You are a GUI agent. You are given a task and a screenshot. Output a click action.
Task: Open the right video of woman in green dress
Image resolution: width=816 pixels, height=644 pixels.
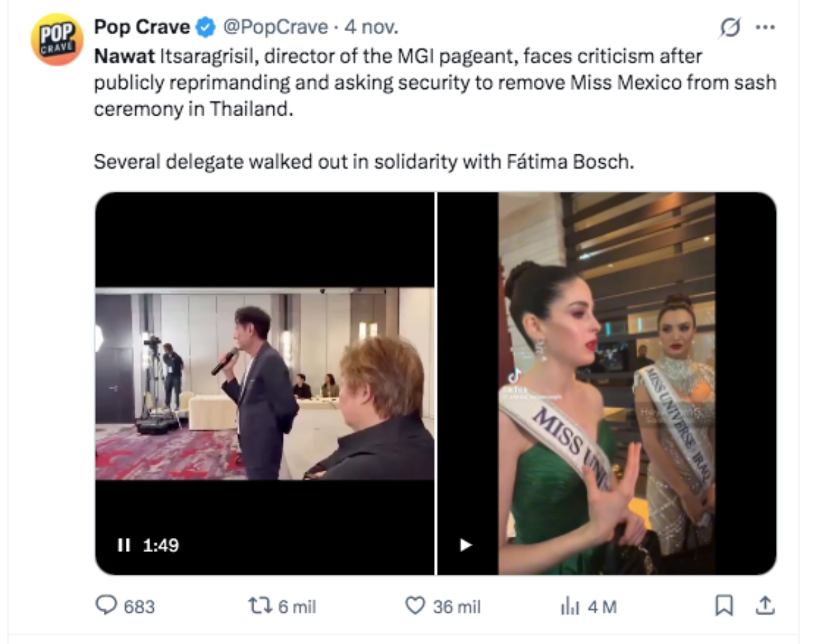(607, 384)
